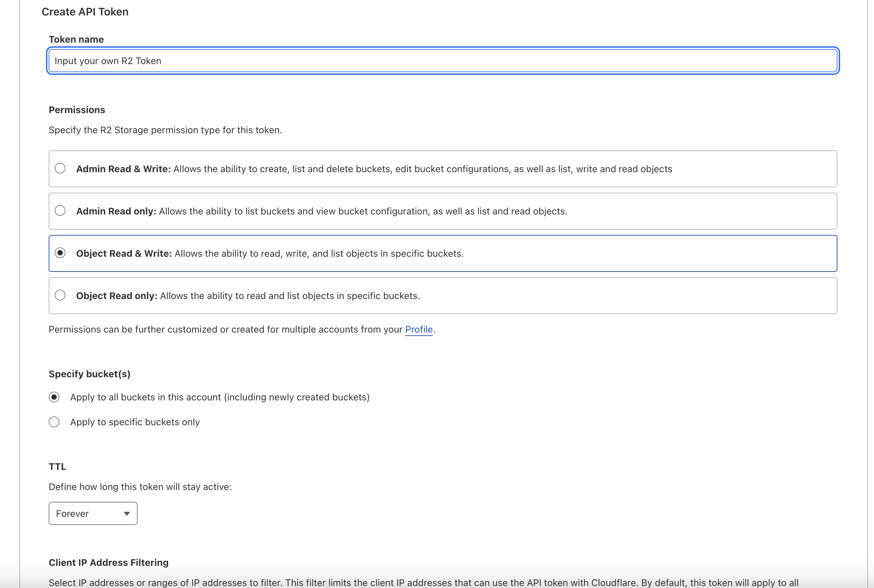Click the 'Object Read & Write:' bold label
Image resolution: width=874 pixels, height=588 pixels.
coord(124,254)
